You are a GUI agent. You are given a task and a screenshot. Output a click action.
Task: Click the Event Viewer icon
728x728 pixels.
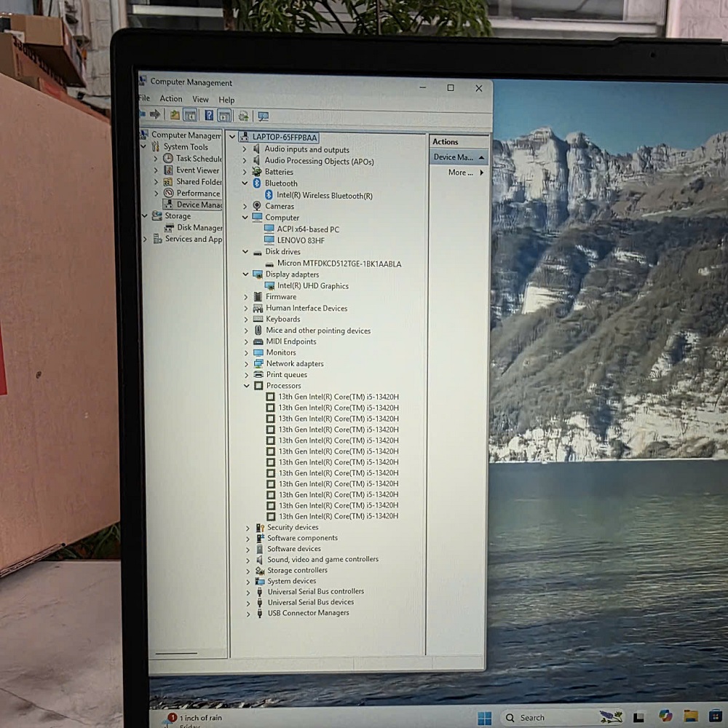[168, 170]
